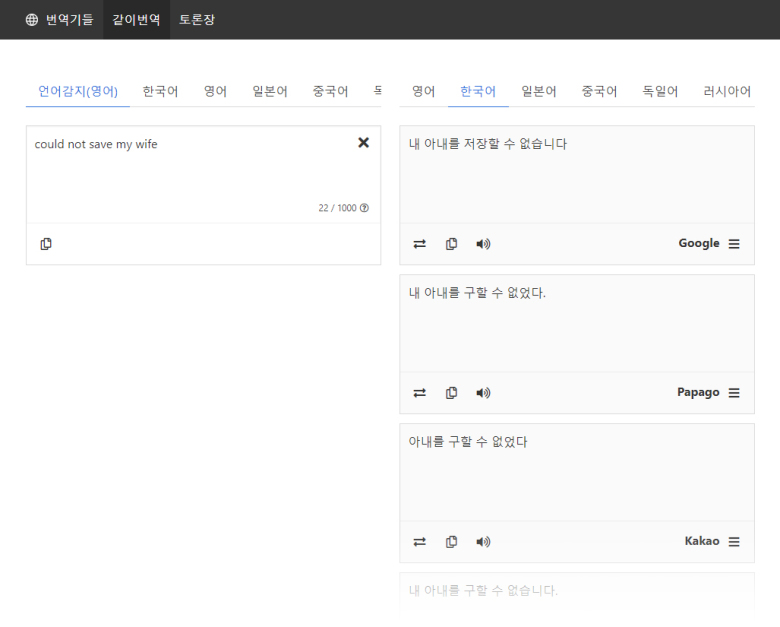The image size is (780, 627).
Task: Swap using the Google result
Action: [x=419, y=244]
